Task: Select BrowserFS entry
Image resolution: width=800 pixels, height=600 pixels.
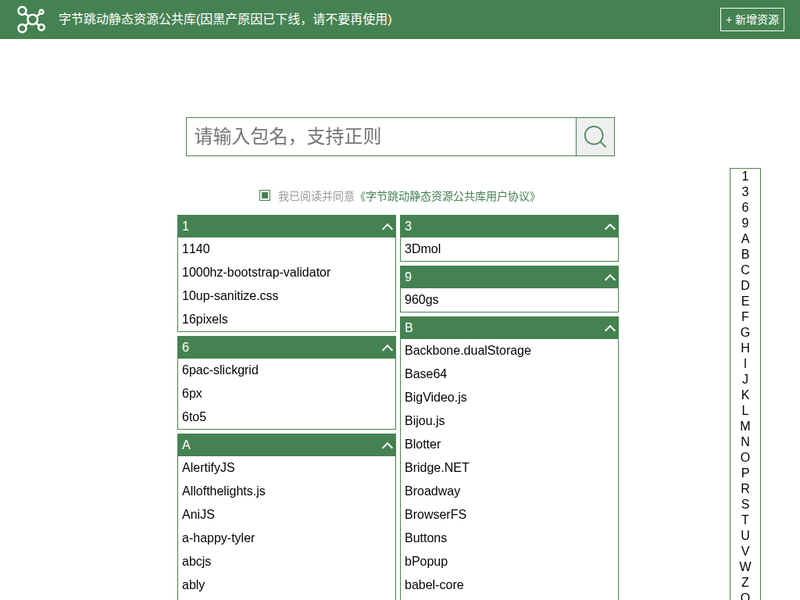Action: pyautogui.click(x=435, y=515)
